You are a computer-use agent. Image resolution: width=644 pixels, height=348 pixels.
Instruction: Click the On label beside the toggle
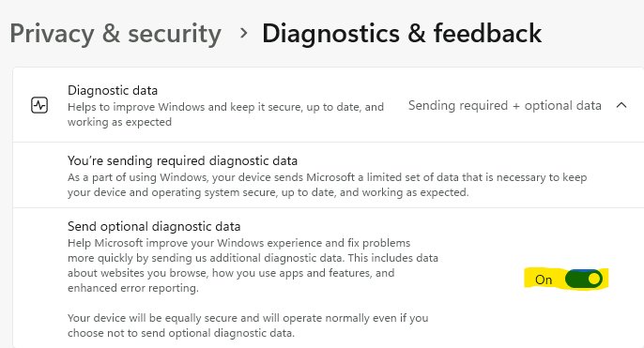coord(544,280)
